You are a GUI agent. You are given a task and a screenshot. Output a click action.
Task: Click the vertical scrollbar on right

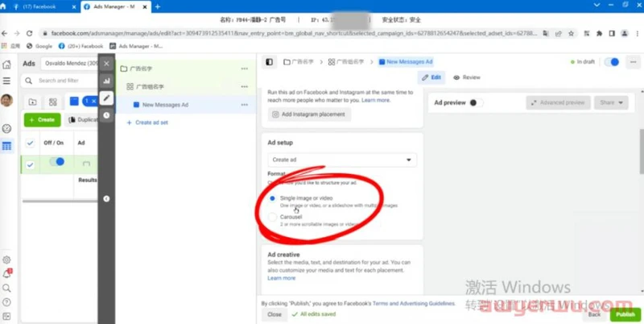click(642, 152)
